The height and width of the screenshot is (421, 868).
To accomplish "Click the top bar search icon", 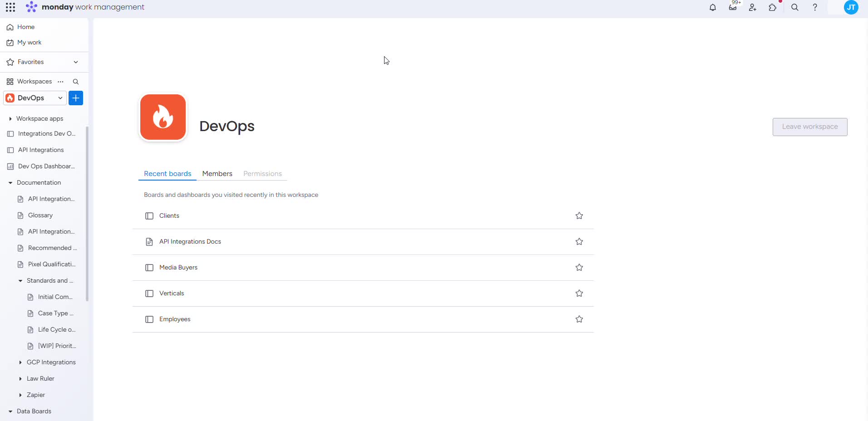I will pos(794,7).
